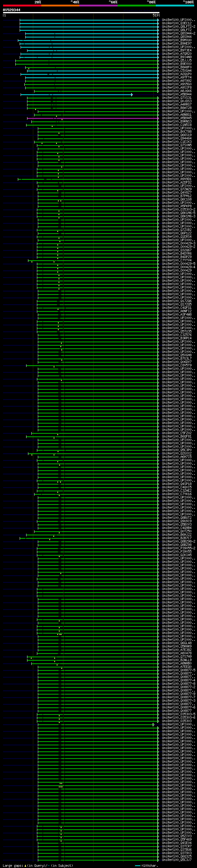The height and width of the screenshot is (868, 197).
Task: Click the purple ~60% identity legend segment
Action: (99, 6)
